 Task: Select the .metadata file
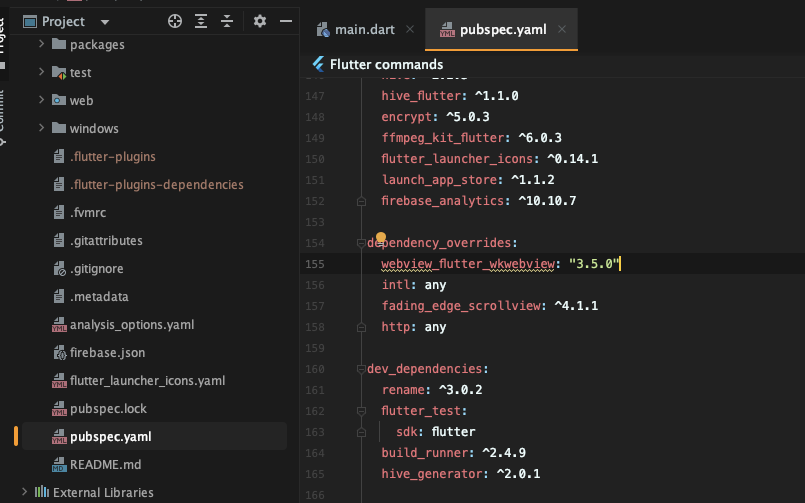[x=99, y=297]
